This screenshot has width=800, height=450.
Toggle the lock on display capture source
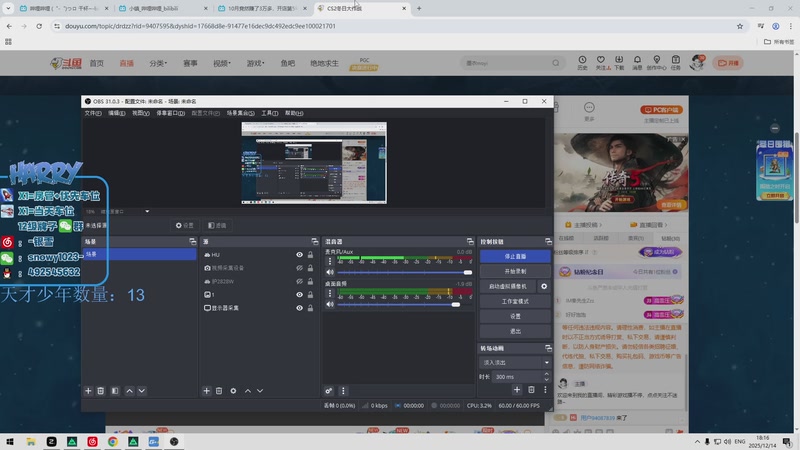pyautogui.click(x=310, y=308)
